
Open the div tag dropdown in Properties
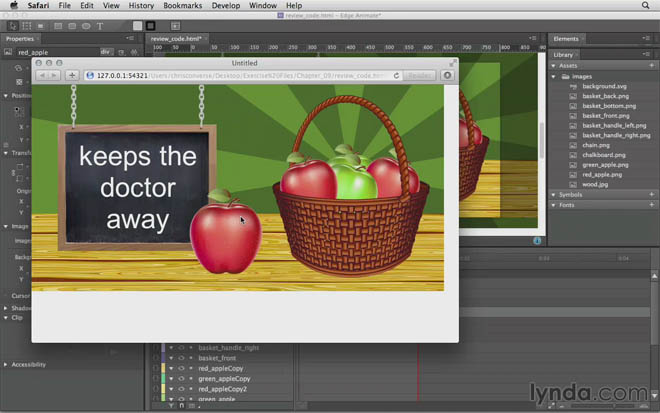pos(105,52)
